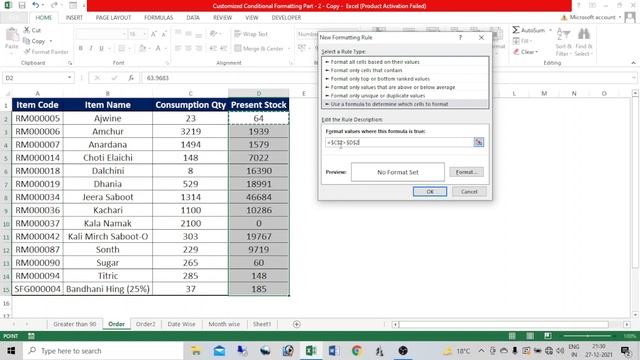
Task: Open the font size dropdown
Action: pos(144,34)
